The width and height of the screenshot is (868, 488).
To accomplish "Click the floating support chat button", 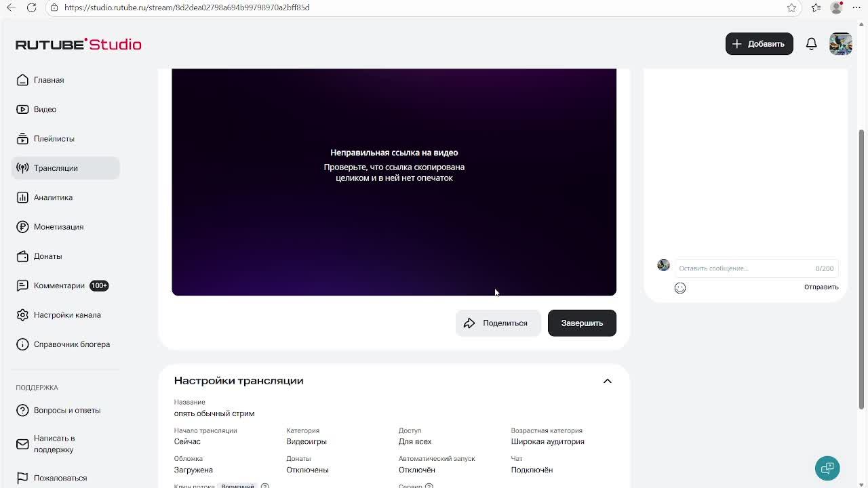I will point(827,468).
